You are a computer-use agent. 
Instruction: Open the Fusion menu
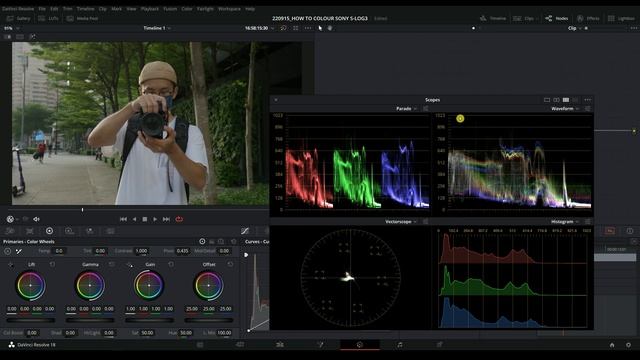coord(170,9)
